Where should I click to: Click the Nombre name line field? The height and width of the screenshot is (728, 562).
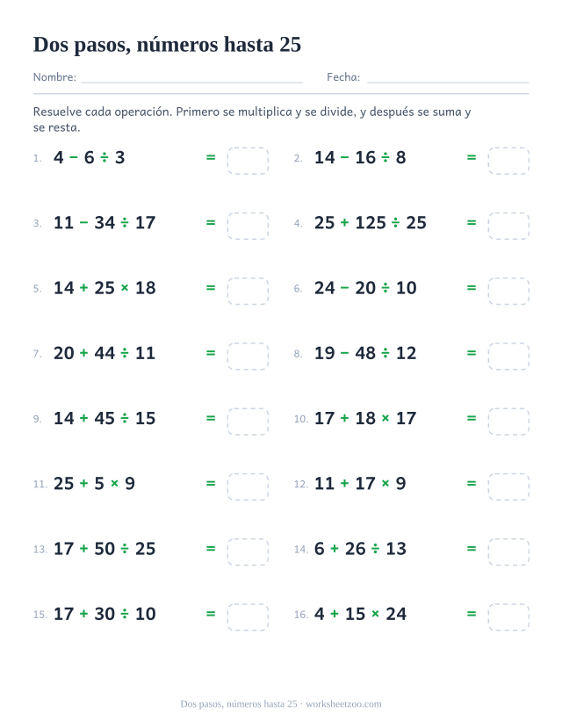coord(191,77)
